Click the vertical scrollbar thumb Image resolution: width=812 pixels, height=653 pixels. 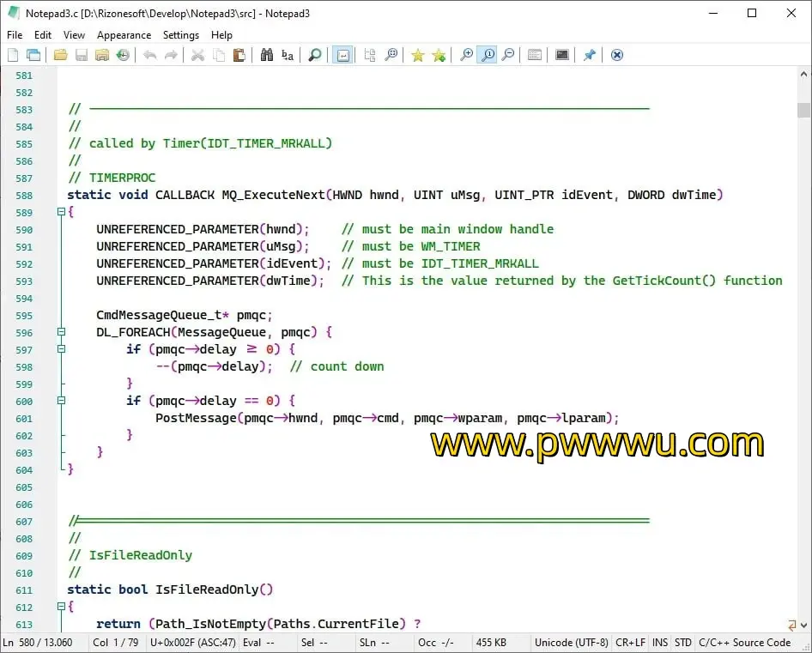coord(803,110)
